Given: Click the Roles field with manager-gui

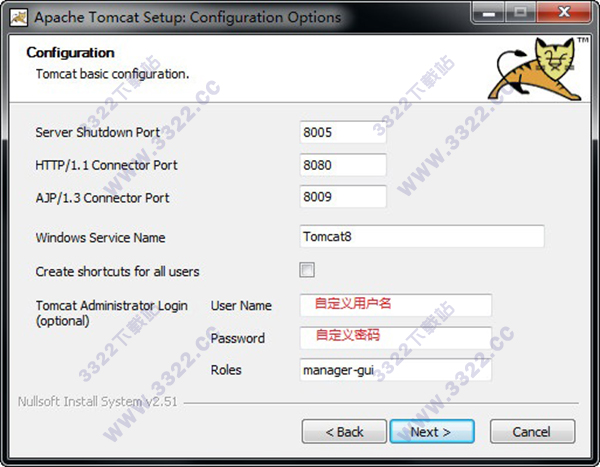Looking at the screenshot, I should pyautogui.click(x=396, y=370).
